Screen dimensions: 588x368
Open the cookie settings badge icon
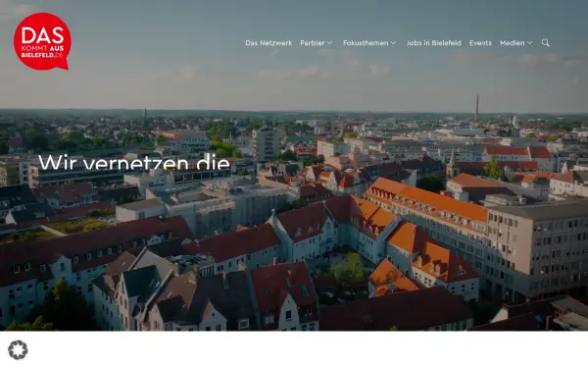tap(18, 349)
